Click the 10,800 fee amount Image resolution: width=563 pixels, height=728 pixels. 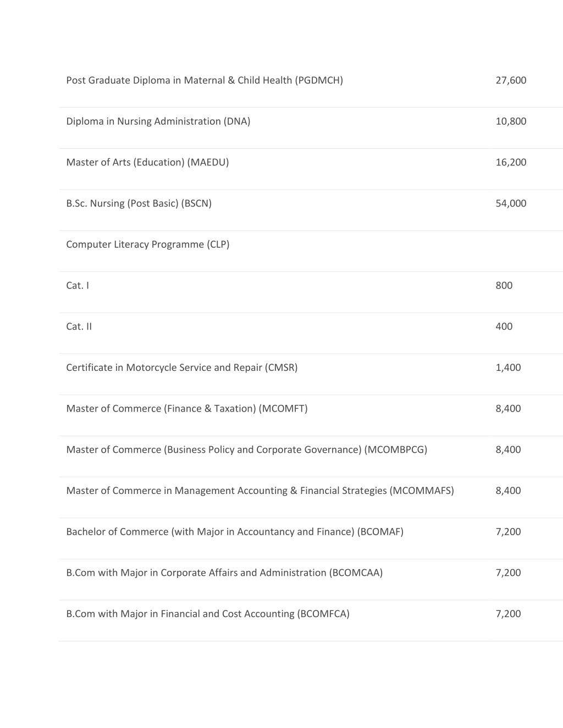[x=511, y=121]
